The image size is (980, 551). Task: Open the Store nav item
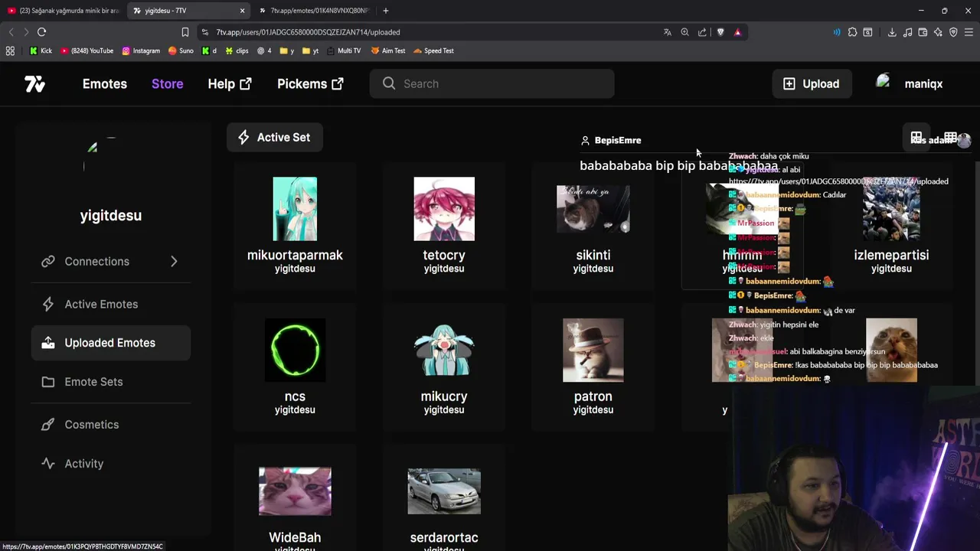click(167, 83)
